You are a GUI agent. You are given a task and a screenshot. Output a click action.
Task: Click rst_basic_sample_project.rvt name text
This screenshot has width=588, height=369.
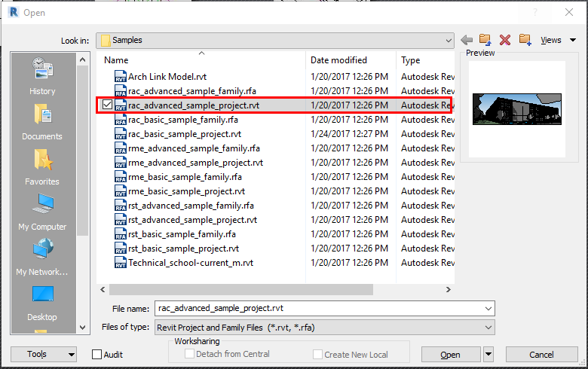coord(183,249)
